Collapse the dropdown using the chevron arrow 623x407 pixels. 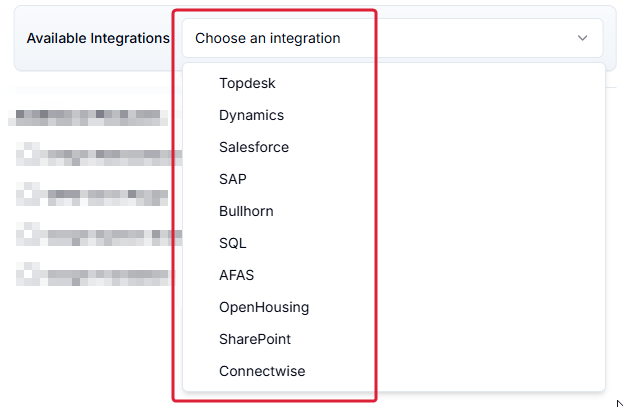point(582,38)
